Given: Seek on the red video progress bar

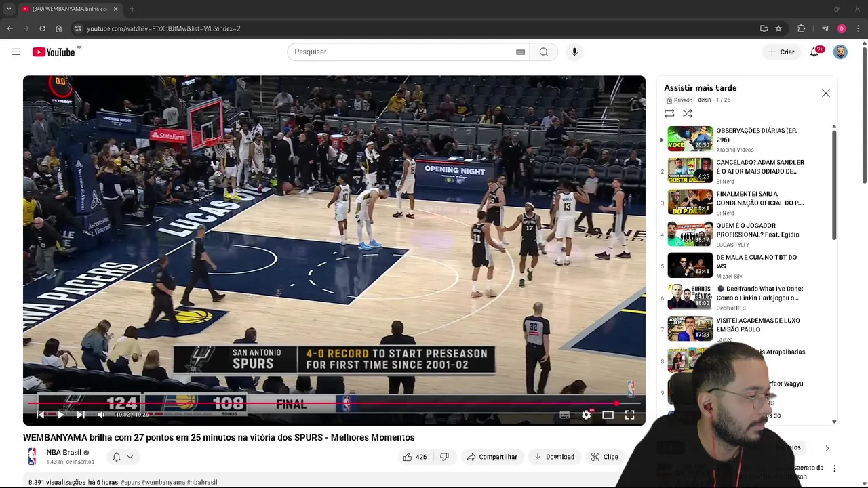Looking at the screenshot, I should (x=334, y=403).
